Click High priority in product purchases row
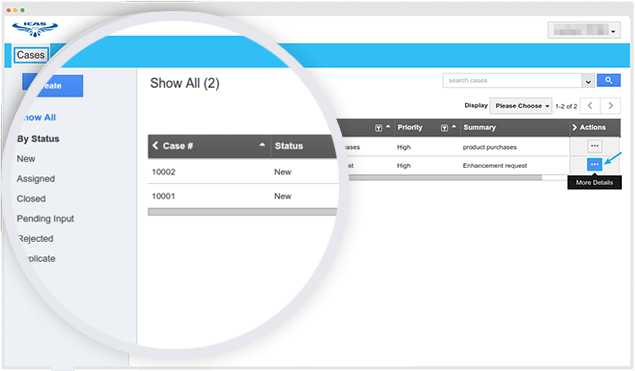This screenshot has width=635, height=371. (404, 147)
